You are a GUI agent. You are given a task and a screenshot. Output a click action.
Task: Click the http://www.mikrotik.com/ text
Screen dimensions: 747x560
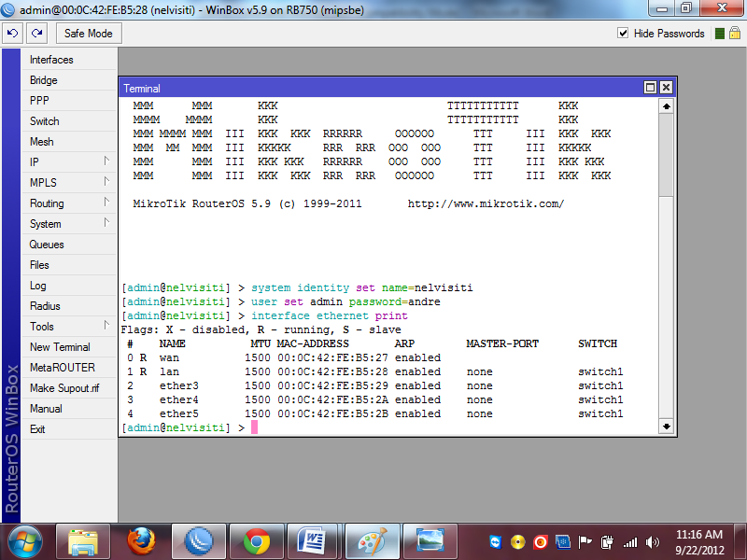[486, 203]
